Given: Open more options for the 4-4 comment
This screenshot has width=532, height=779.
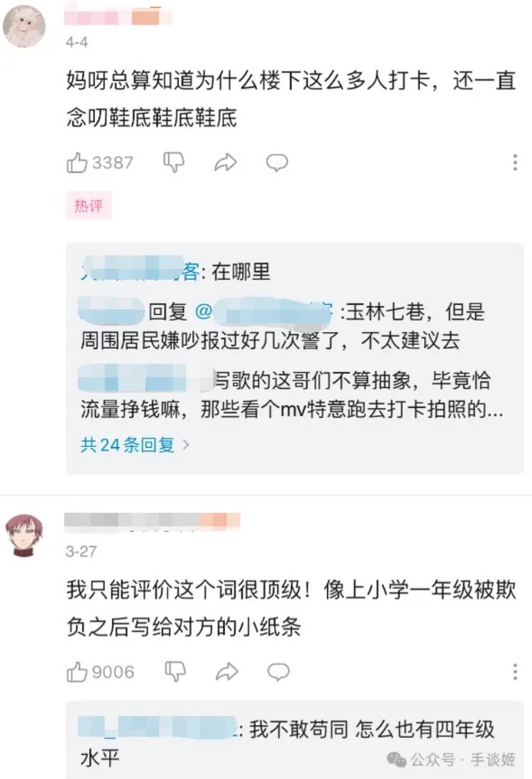Looking at the screenshot, I should (x=515, y=162).
